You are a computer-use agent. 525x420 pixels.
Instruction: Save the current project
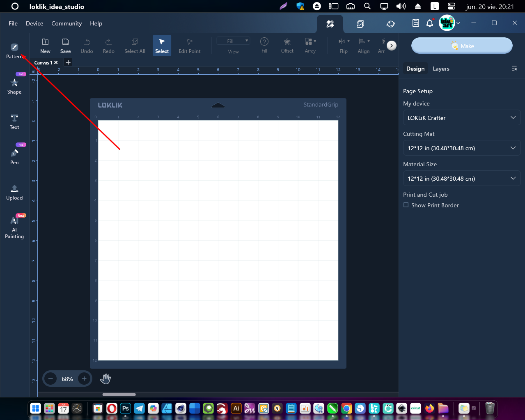pyautogui.click(x=65, y=46)
